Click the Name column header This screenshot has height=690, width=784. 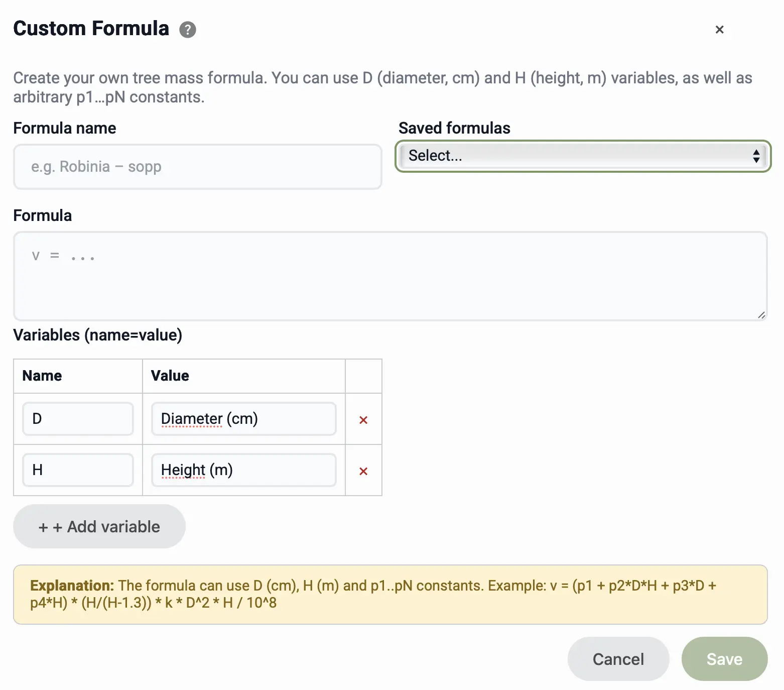click(x=42, y=376)
